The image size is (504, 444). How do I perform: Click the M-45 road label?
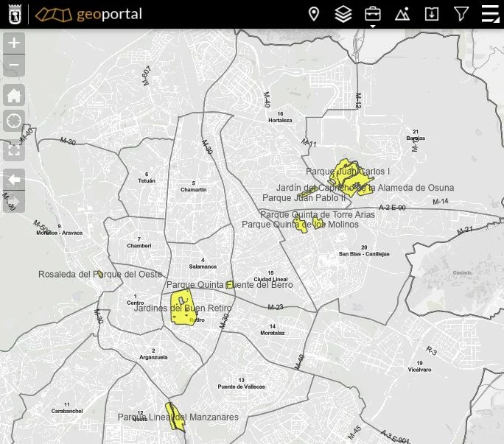click(355, 432)
